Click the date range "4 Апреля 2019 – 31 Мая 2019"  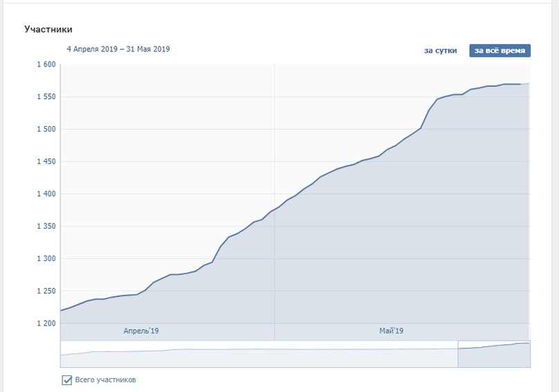[x=118, y=49]
